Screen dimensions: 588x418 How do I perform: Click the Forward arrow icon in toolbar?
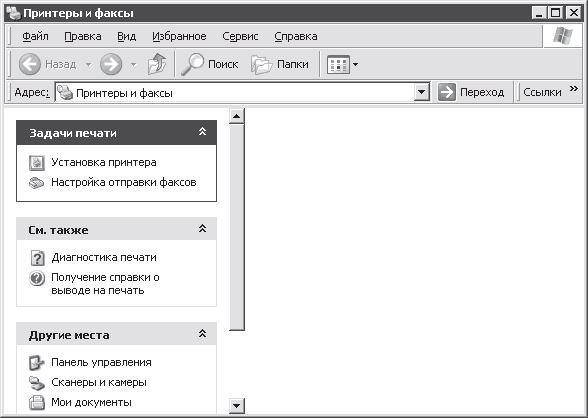coord(111,64)
